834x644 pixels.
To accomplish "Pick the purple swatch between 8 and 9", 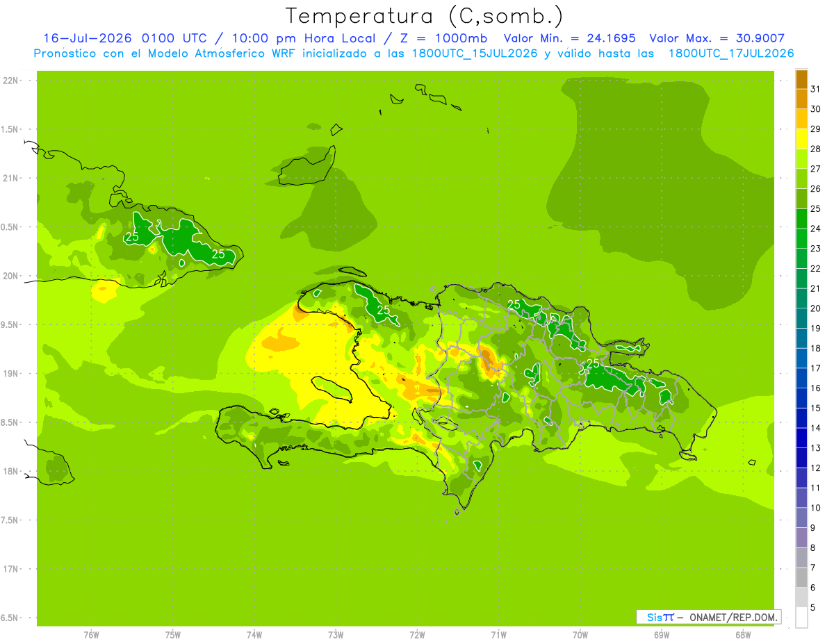I will (801, 538).
